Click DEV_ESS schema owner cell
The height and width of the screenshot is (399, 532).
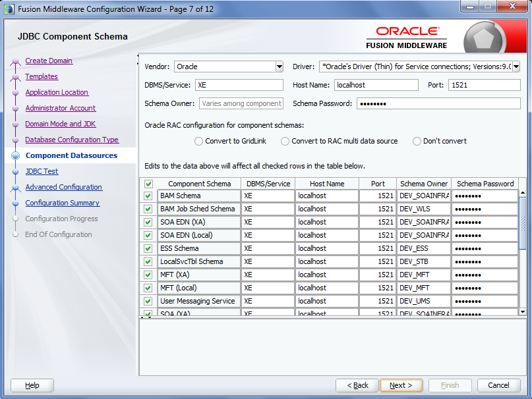click(424, 248)
